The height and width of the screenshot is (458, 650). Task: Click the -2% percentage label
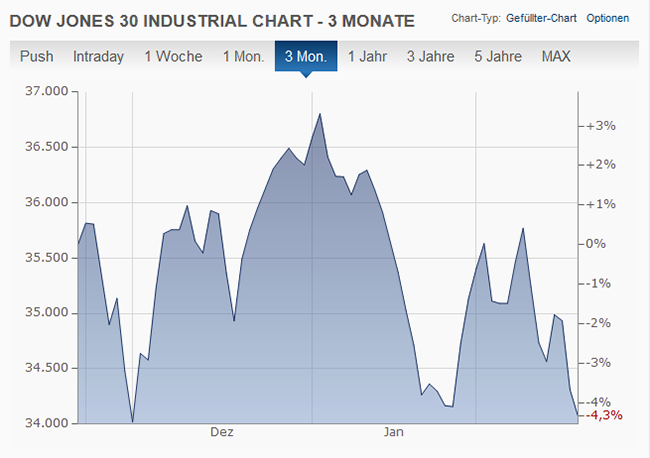598,323
